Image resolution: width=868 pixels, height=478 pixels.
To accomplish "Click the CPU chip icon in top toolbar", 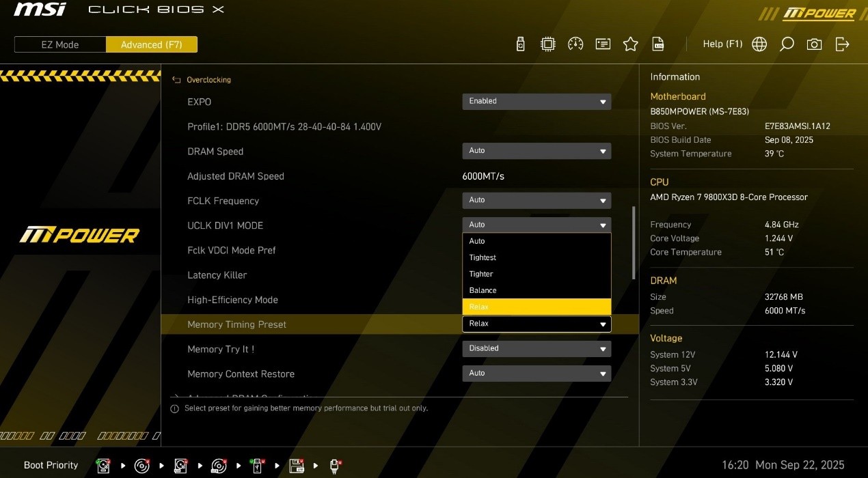I will point(547,44).
